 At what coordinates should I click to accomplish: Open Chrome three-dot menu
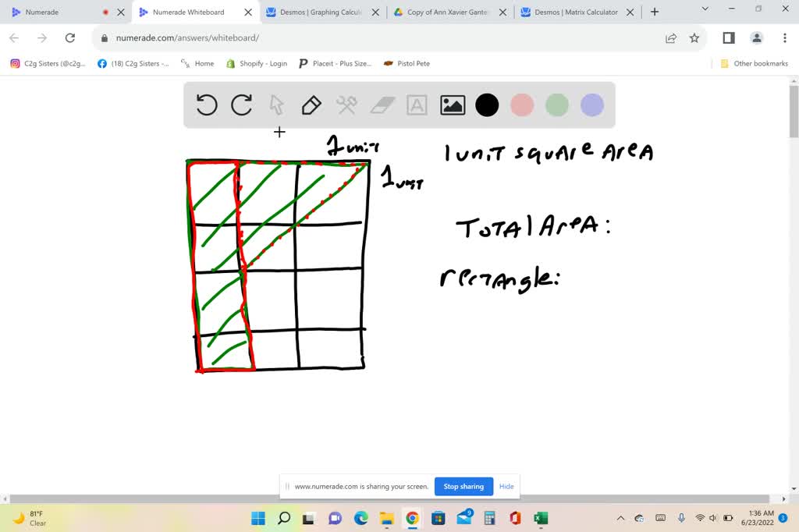[784, 37]
